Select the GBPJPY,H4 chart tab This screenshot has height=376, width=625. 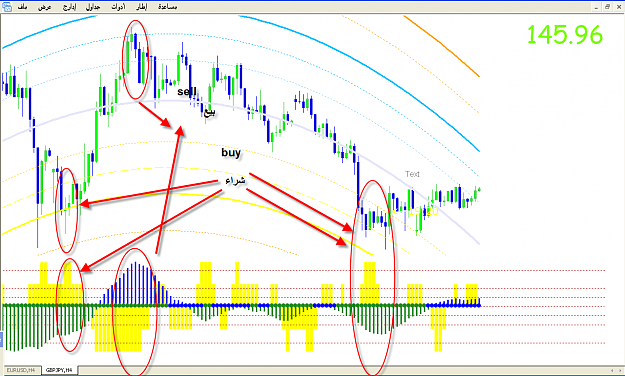click(59, 370)
